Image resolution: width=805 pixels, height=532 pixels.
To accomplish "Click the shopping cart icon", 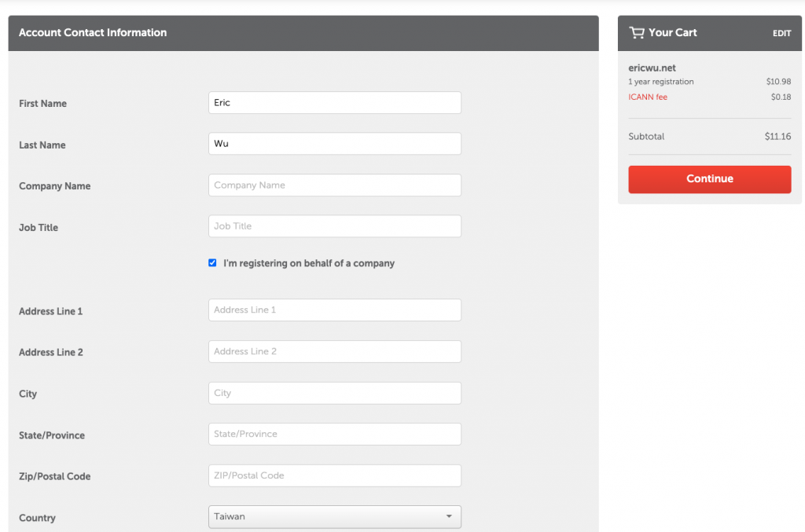I will (637, 33).
